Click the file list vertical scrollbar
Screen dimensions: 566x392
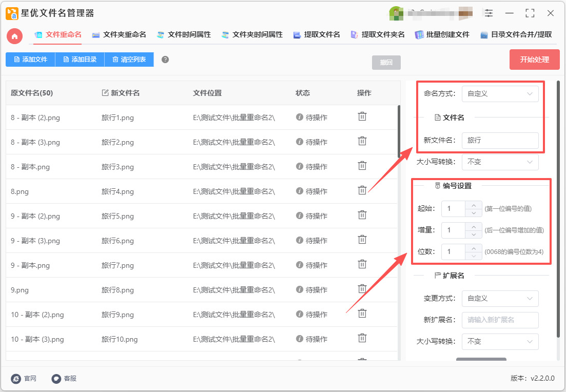[x=399, y=132]
